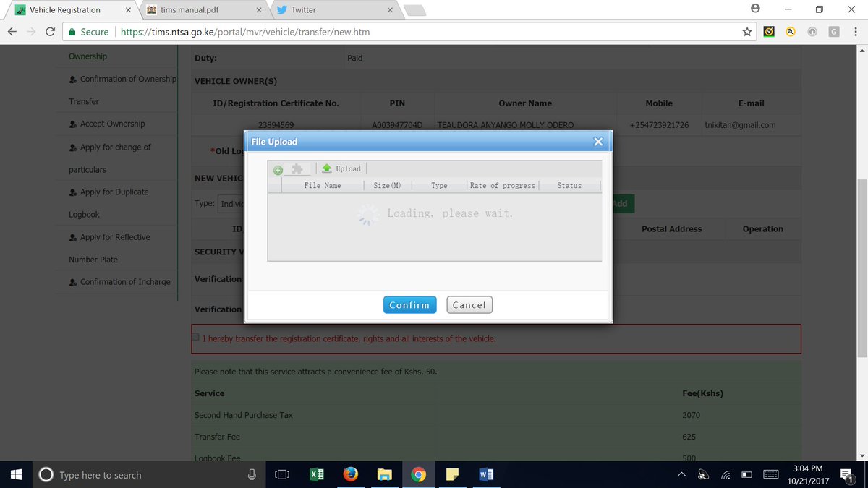Click the loading progress spinner

click(x=368, y=213)
